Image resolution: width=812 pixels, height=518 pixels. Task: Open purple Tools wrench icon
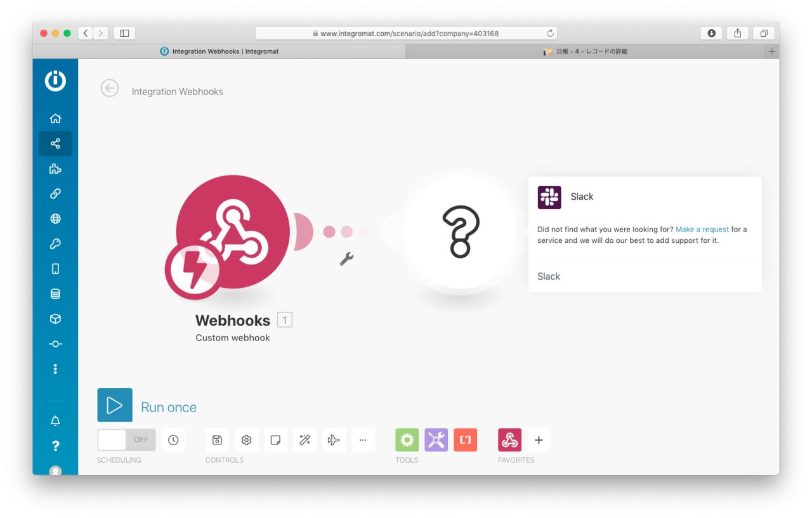click(436, 440)
